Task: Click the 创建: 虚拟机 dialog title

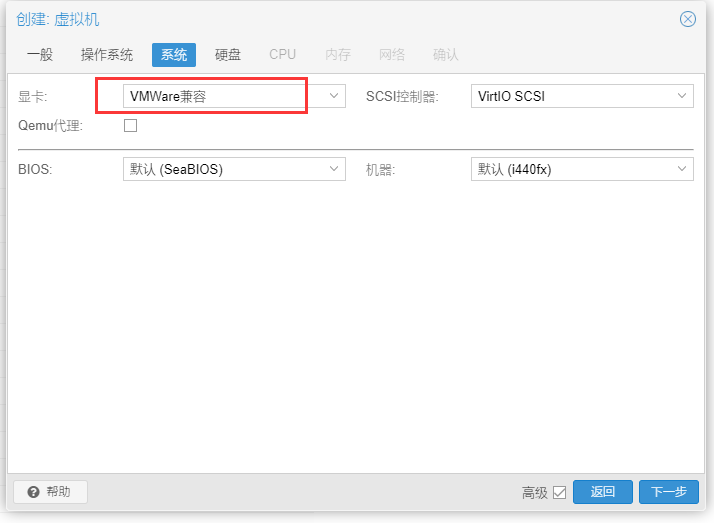Action: [58, 20]
